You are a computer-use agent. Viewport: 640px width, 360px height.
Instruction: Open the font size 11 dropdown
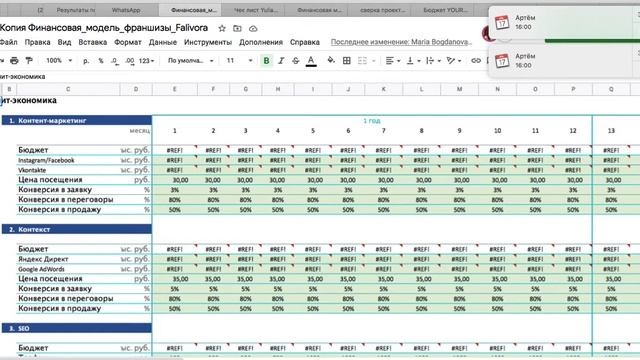coord(239,60)
